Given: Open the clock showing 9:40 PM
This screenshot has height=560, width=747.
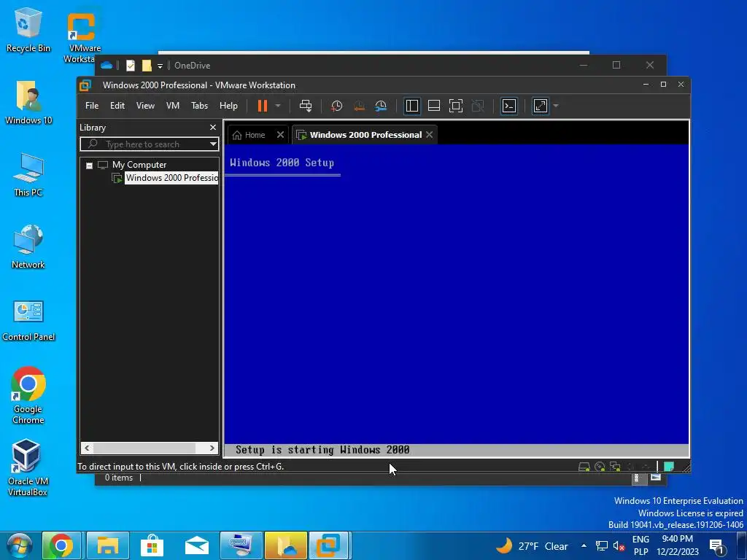Looking at the screenshot, I should (678, 545).
